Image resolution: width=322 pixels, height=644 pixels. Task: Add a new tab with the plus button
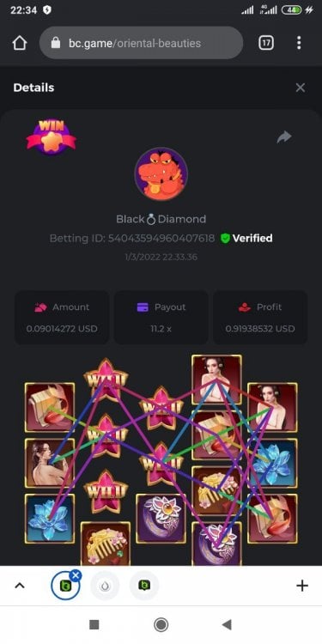pos(302,586)
